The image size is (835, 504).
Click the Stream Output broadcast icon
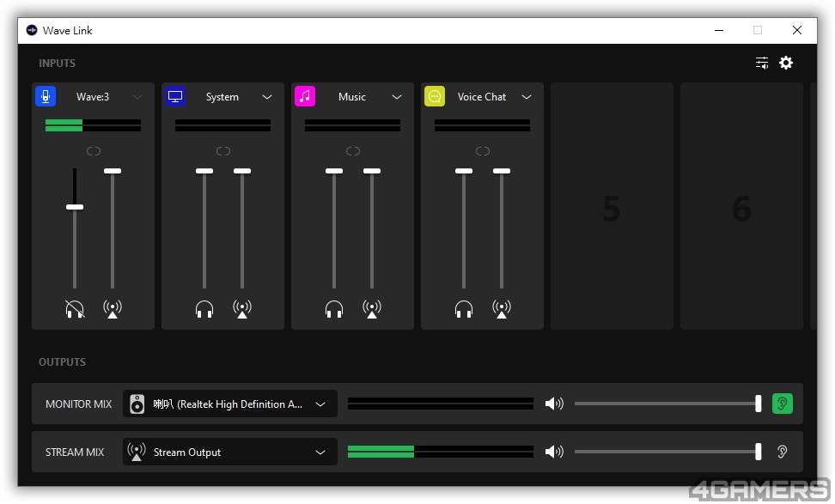137,452
